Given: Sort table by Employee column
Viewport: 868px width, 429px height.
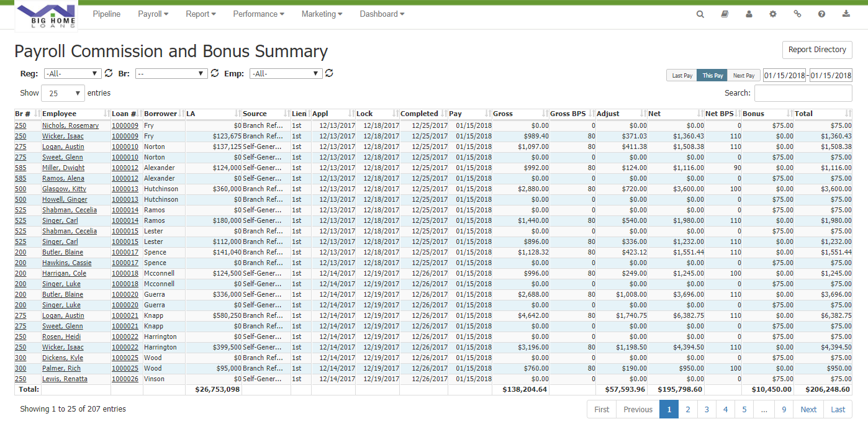Looking at the screenshot, I should tap(76, 114).
